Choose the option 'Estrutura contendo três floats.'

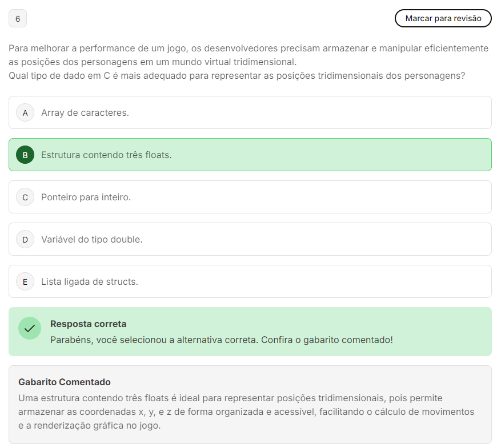pos(106,155)
